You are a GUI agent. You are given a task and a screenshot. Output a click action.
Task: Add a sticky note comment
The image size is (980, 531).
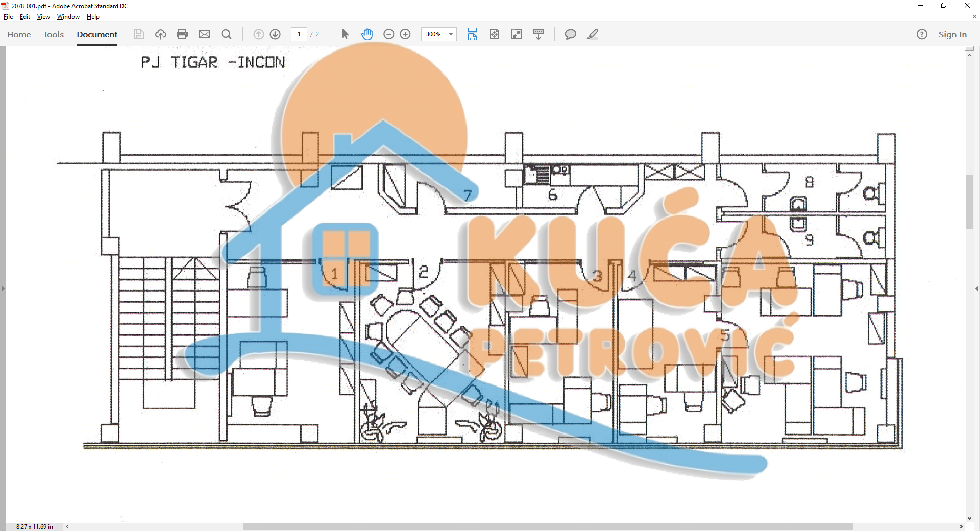tap(571, 34)
